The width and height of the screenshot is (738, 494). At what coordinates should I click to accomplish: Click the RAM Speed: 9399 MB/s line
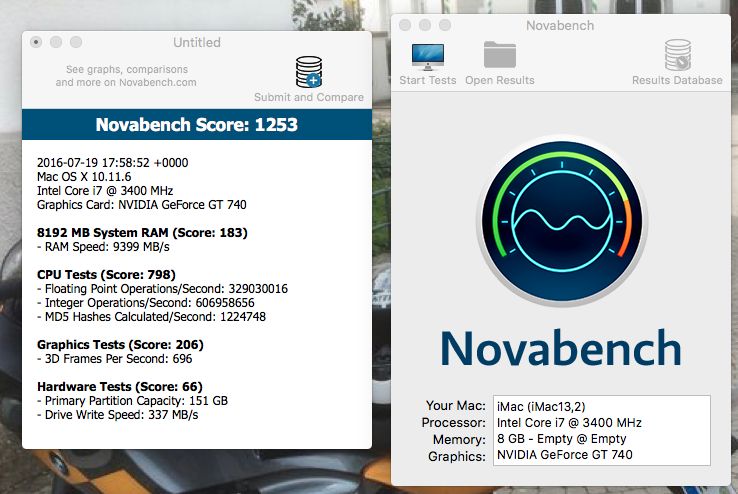coord(103,247)
